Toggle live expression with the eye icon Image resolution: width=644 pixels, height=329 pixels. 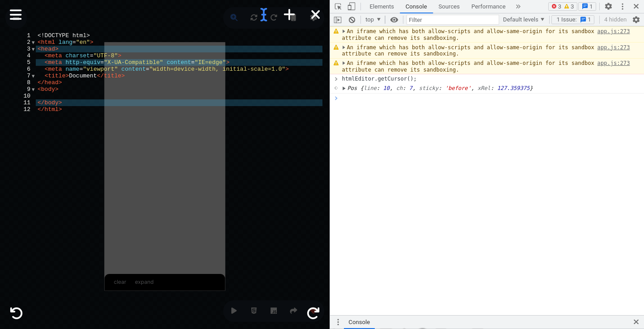[394, 20]
